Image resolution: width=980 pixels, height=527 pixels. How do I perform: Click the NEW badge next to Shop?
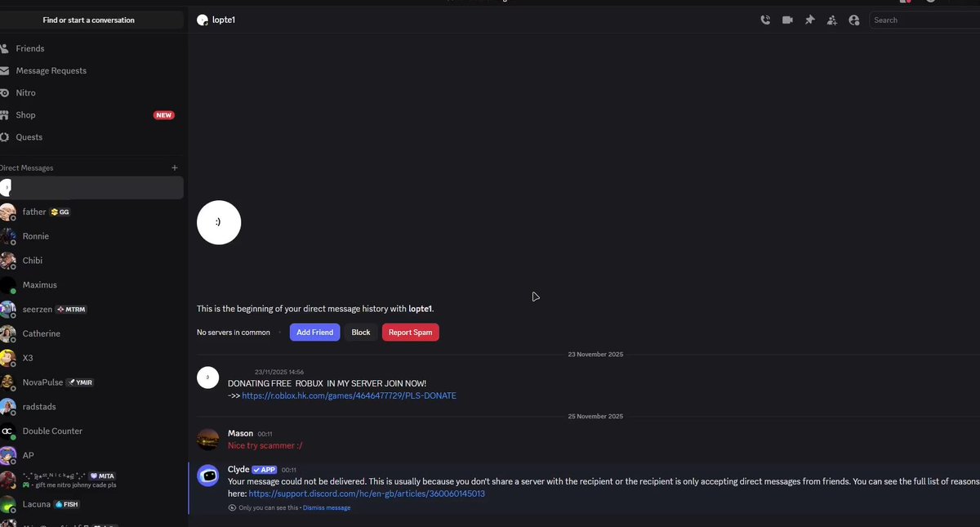pyautogui.click(x=164, y=115)
